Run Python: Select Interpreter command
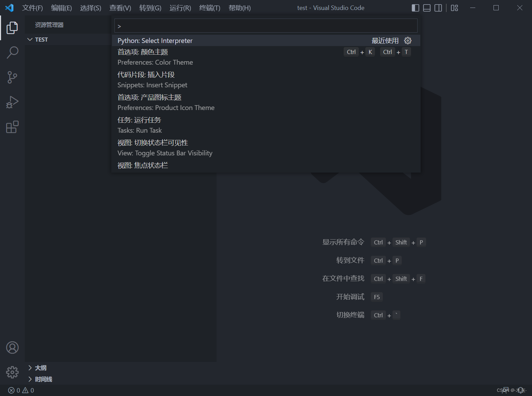 pos(266,41)
